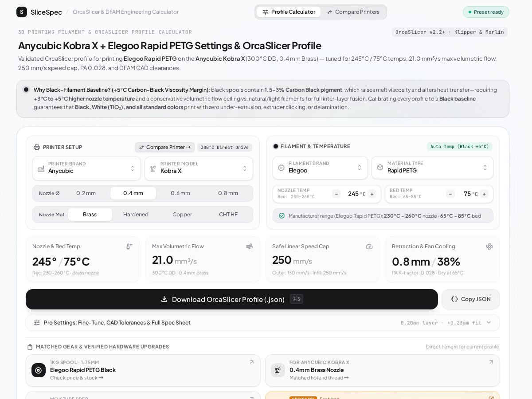Click the SliceSpec logo icon
Screen dimensions: 532x399
tap(22, 12)
